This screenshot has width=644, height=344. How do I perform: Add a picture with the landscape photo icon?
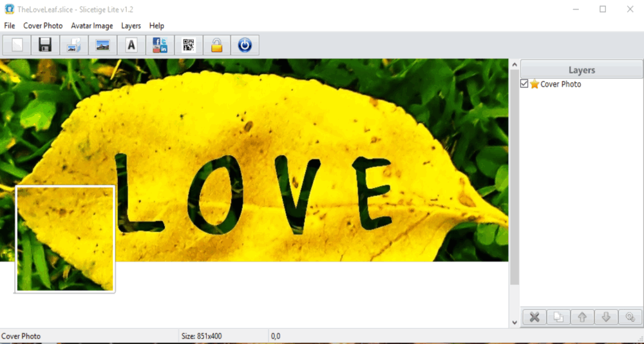[102, 45]
